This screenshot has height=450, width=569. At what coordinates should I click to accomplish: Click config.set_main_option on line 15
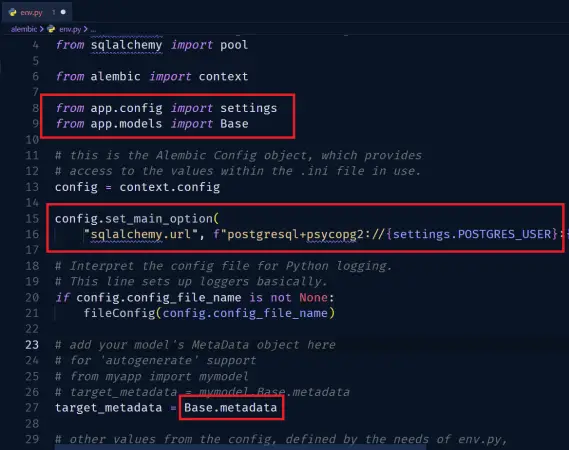coord(134,218)
